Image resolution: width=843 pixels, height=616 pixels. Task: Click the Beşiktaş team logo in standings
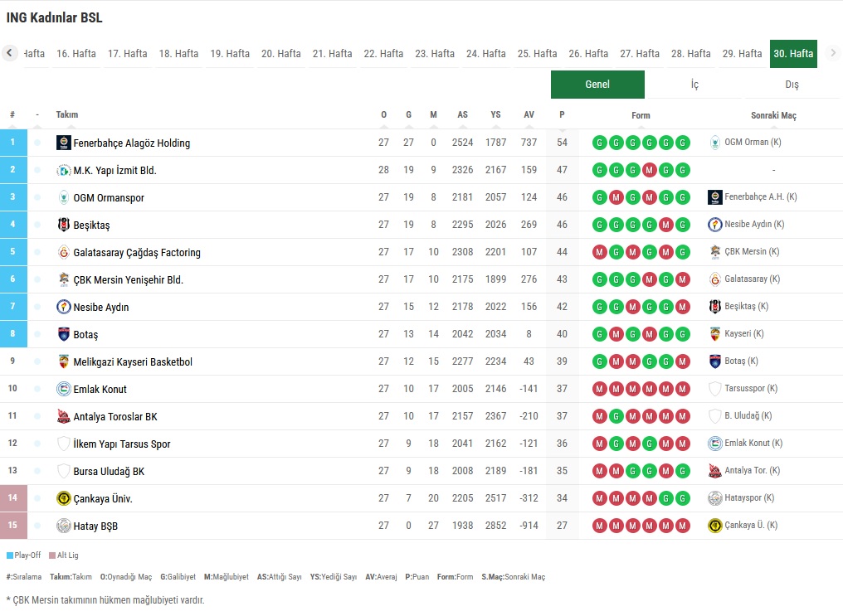pyautogui.click(x=63, y=225)
